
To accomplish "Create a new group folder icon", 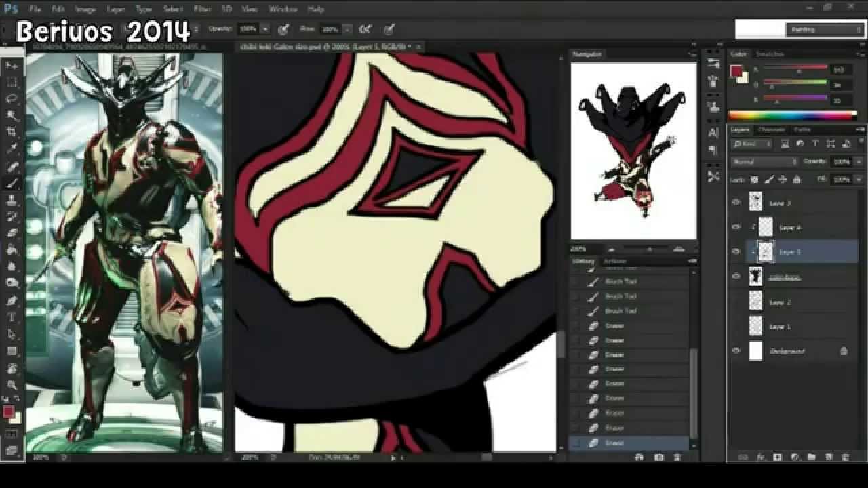I will click(812, 457).
